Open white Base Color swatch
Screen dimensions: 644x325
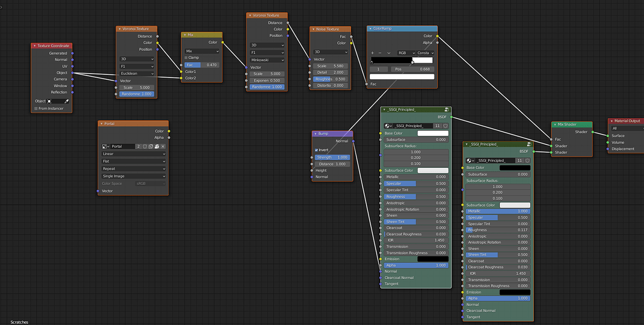(433, 133)
